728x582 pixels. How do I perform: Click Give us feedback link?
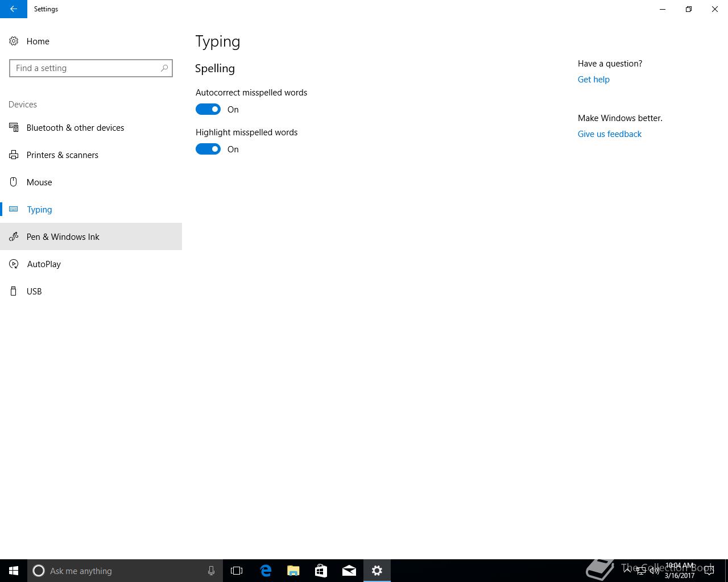609,134
